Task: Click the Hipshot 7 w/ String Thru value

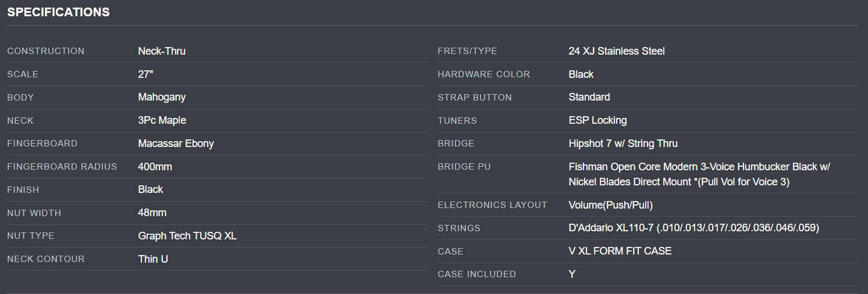Action: (x=623, y=144)
